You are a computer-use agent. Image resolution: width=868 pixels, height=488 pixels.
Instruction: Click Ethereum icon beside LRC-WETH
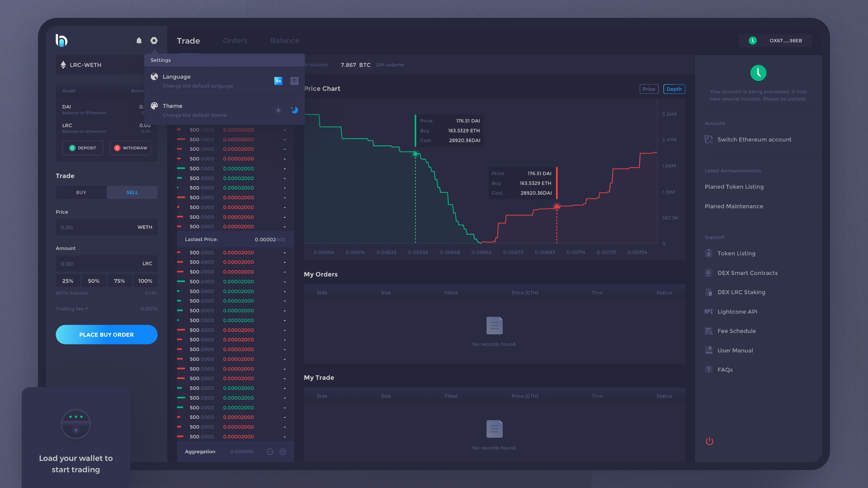coord(63,65)
